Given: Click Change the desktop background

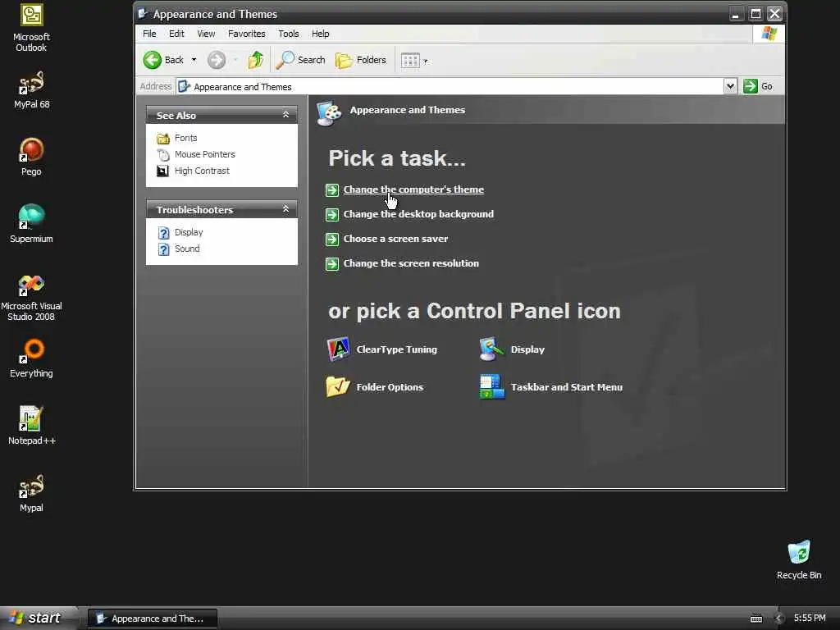Looking at the screenshot, I should coord(418,214).
